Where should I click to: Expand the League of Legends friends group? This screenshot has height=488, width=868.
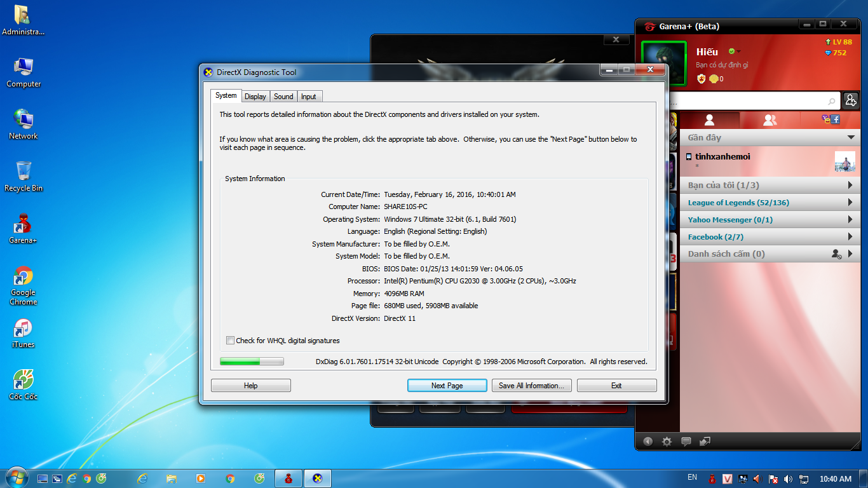850,203
